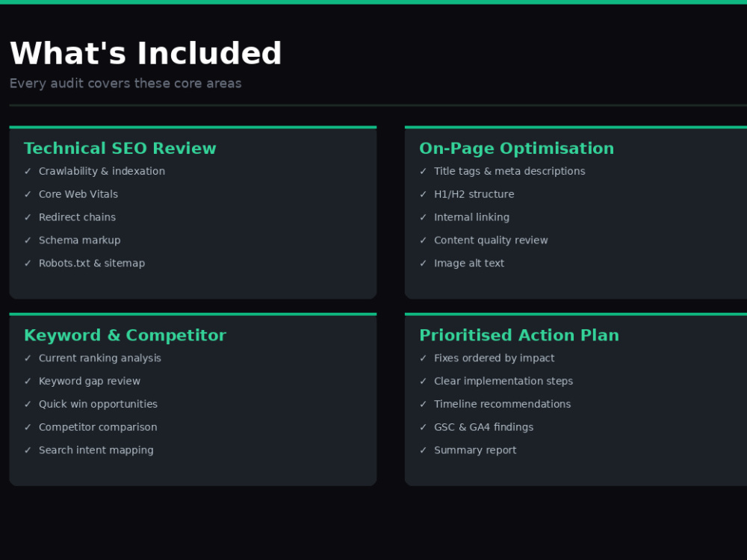This screenshot has width=747, height=560.
Task: Click the checkmark beside "Content quality review"
Action: [x=423, y=240]
